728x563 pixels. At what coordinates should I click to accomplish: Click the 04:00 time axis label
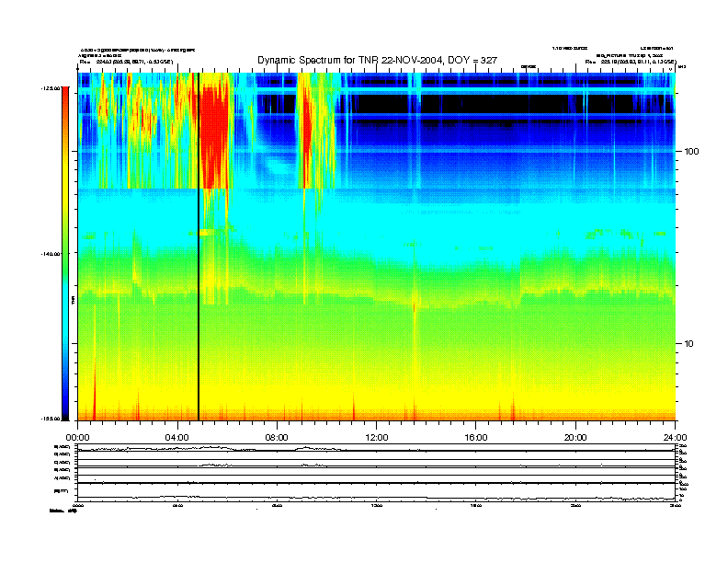177,438
